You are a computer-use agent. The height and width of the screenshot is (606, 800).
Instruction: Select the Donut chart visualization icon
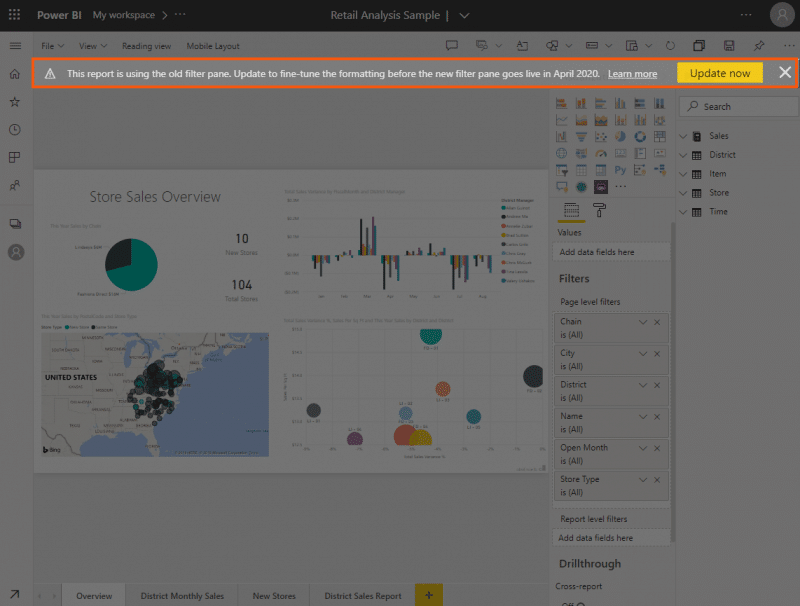pos(640,137)
